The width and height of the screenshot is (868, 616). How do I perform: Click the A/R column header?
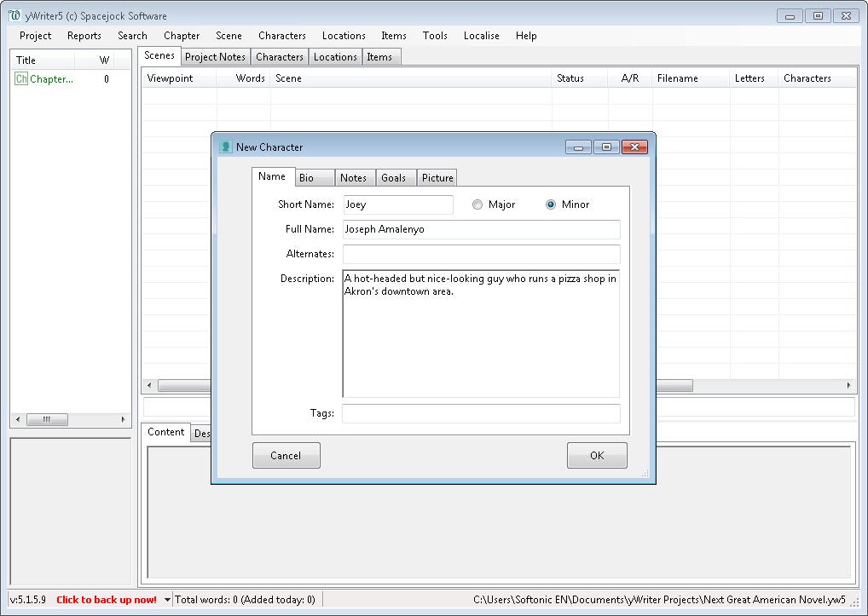630,78
